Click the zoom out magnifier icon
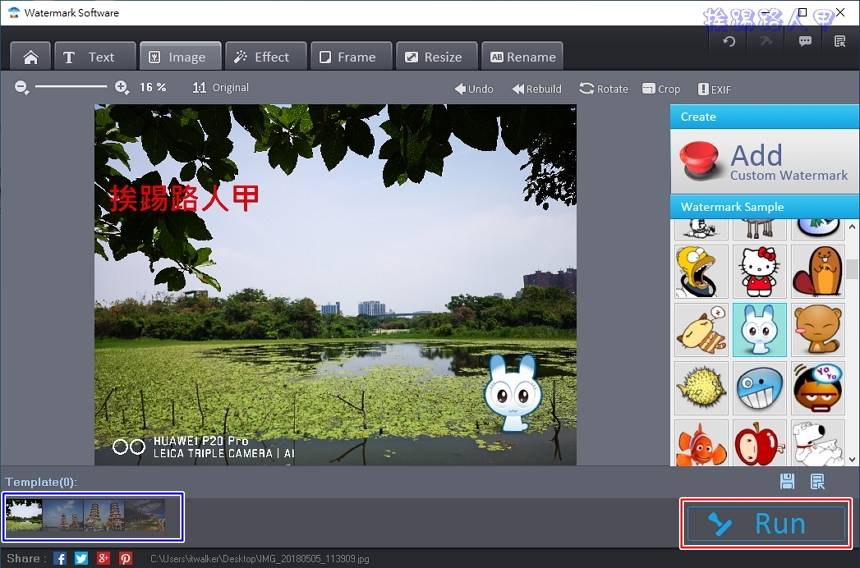Viewport: 860px width, 568px height. click(x=22, y=88)
